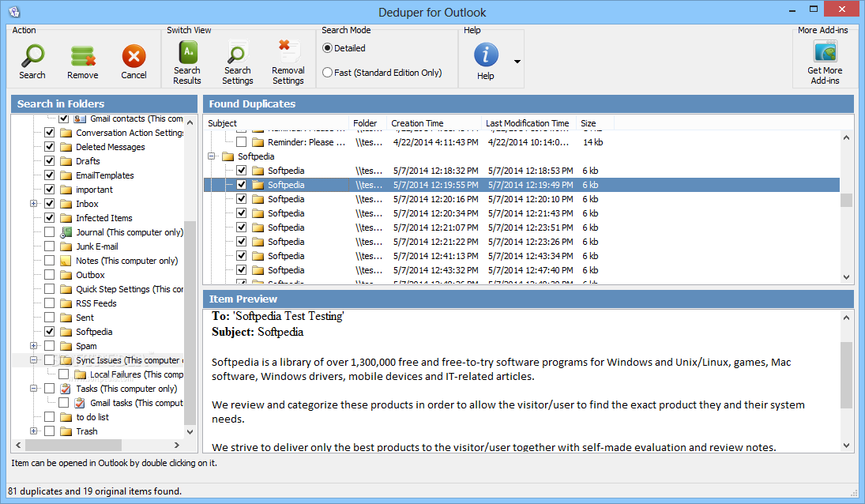Collapse the Softpedia duplicates group
The height and width of the screenshot is (504, 865).
pyautogui.click(x=211, y=156)
